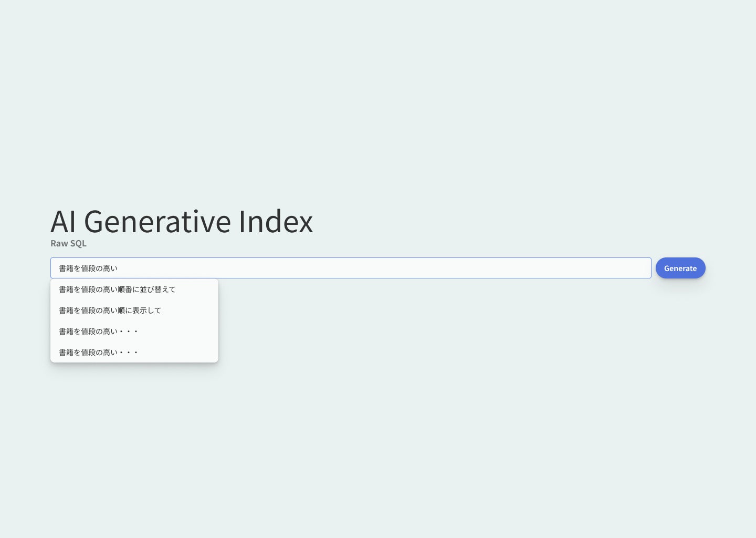The height and width of the screenshot is (538, 756).
Task: Click the bold Raw SQL text above the input
Action: coord(68,243)
